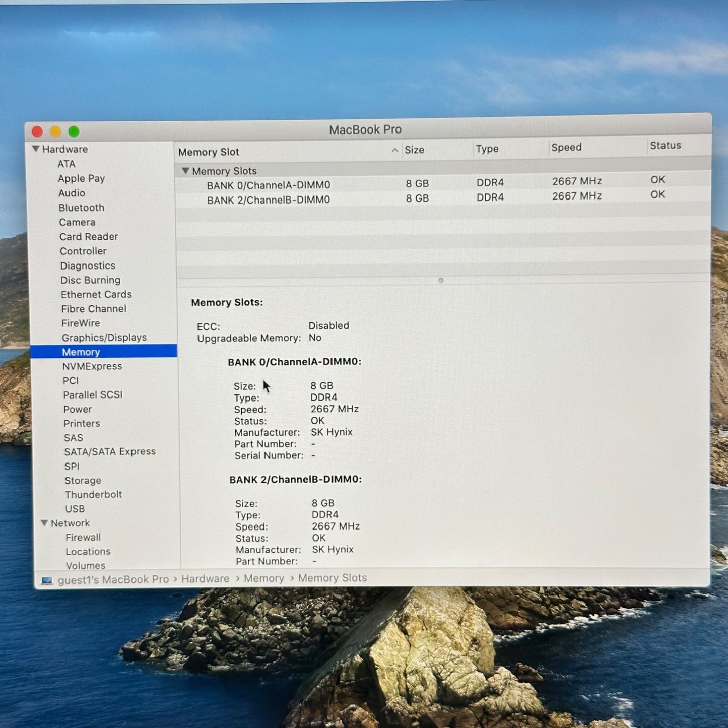The image size is (728, 728).
Task: Select SATA/SATA Express in the sidebar
Action: pyautogui.click(x=110, y=452)
